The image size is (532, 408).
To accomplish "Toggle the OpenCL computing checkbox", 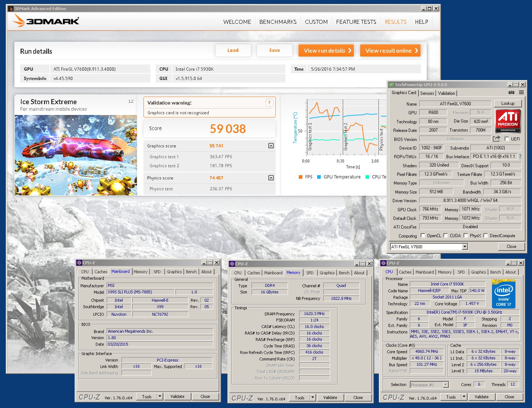I will [423, 236].
